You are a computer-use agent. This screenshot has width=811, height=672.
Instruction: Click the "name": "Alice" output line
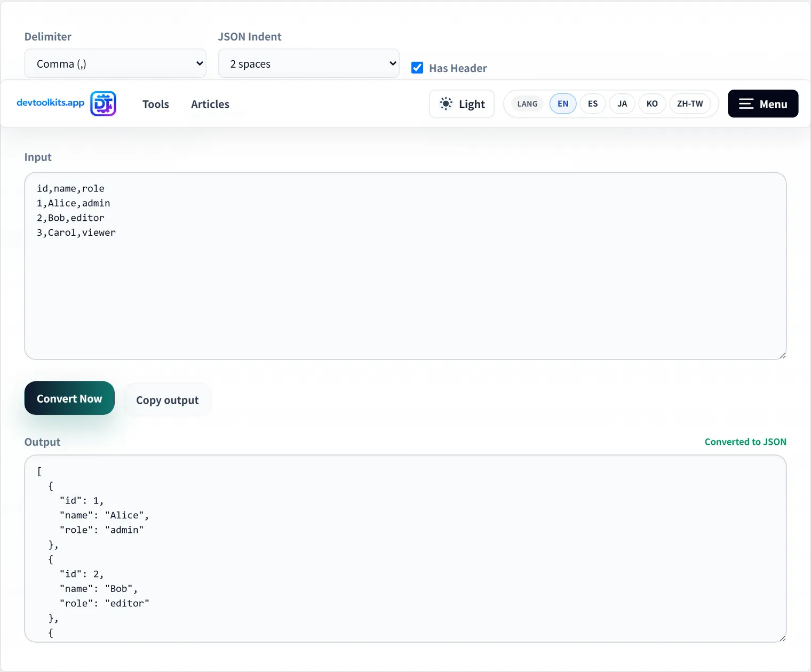point(104,515)
